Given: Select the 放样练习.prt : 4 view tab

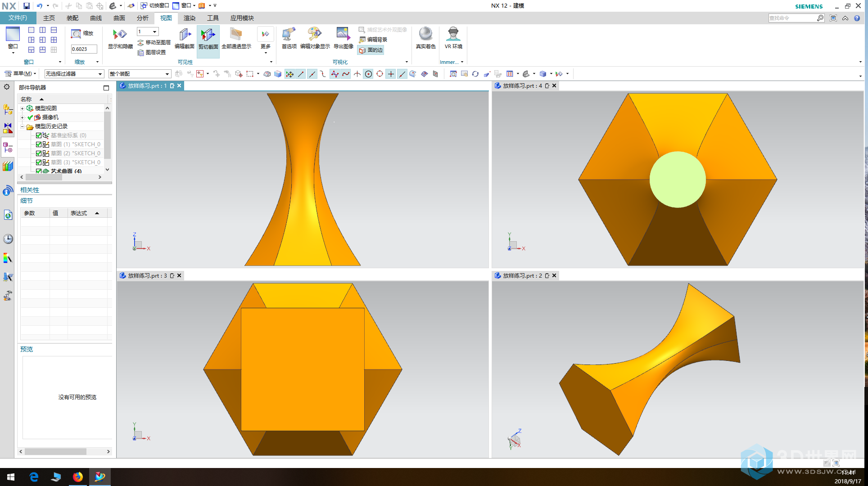Looking at the screenshot, I should 522,85.
